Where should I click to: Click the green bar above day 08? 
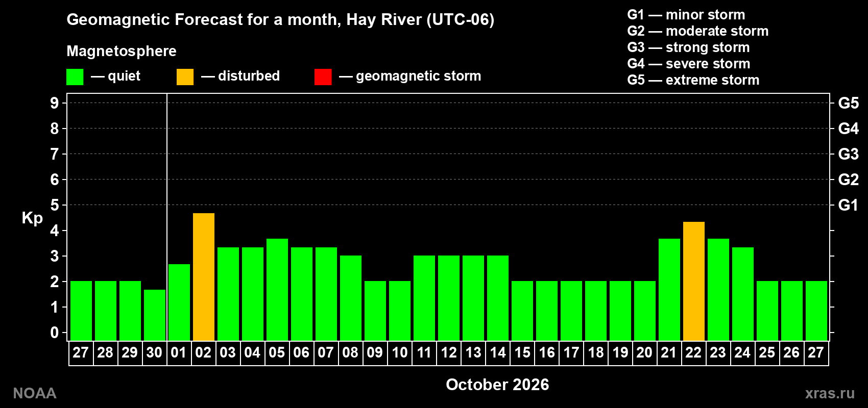pos(351,298)
